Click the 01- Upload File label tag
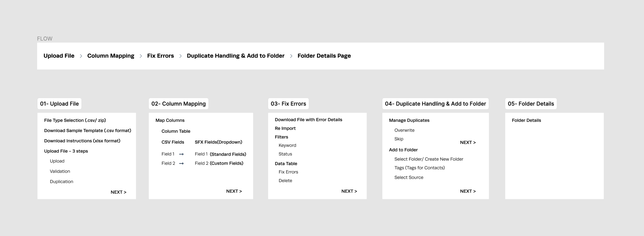Screen dimensions: 644x236 [59, 104]
